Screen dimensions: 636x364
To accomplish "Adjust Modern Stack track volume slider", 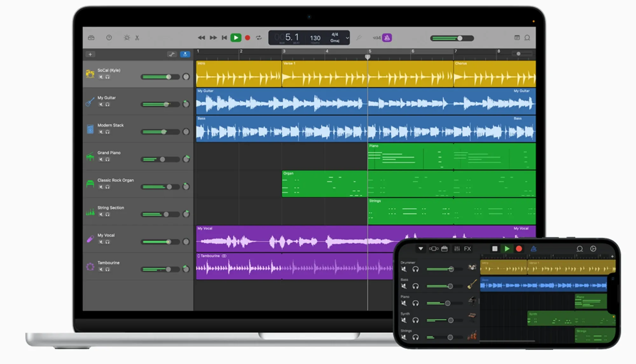I will 160,132.
